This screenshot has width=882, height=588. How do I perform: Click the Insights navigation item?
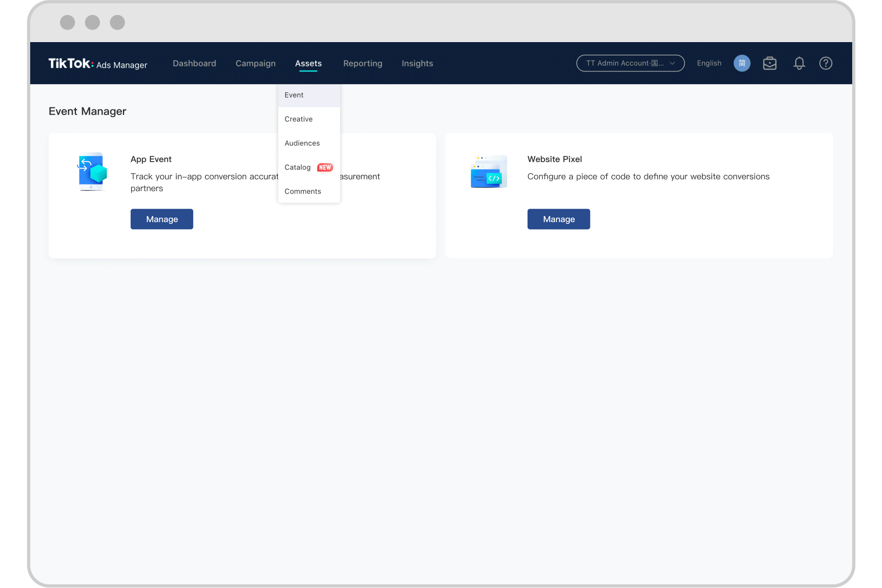click(x=417, y=63)
